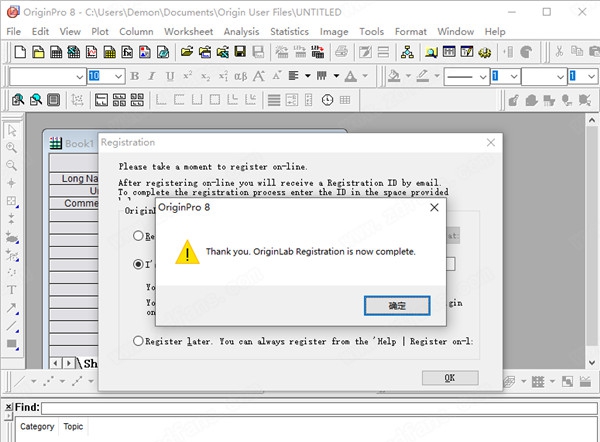
Task: Apply Superscript formatting
Action: coord(188,76)
